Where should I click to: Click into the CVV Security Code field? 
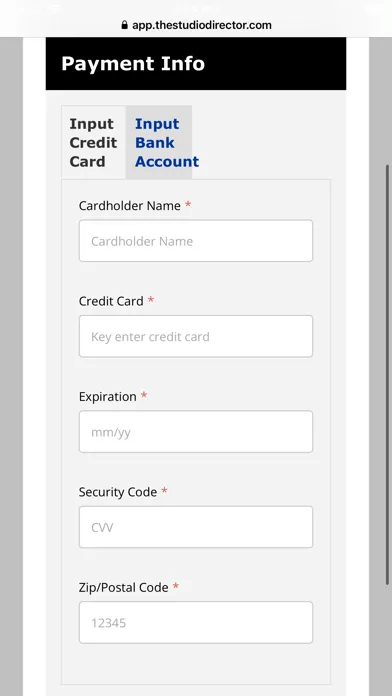196,527
